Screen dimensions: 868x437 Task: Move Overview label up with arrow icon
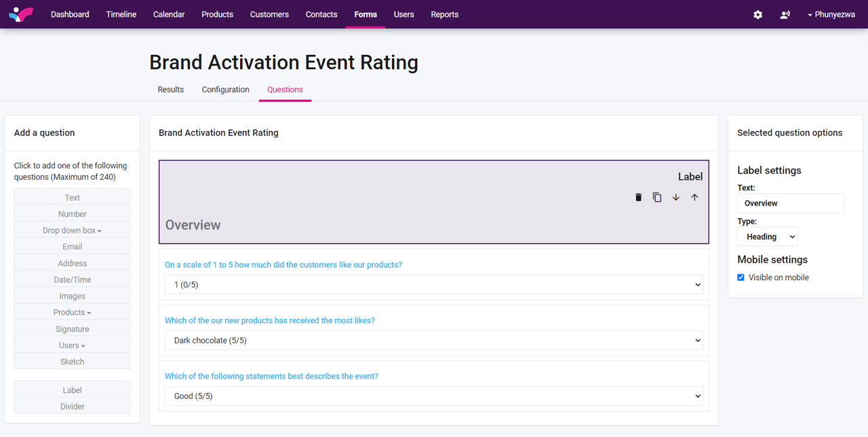click(694, 197)
